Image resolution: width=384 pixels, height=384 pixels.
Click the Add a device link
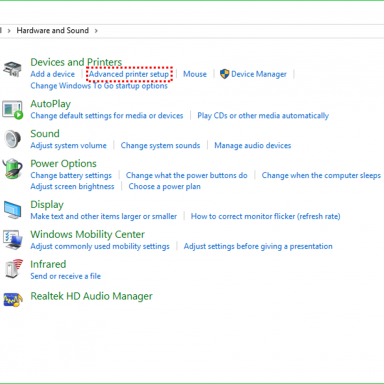(x=53, y=74)
